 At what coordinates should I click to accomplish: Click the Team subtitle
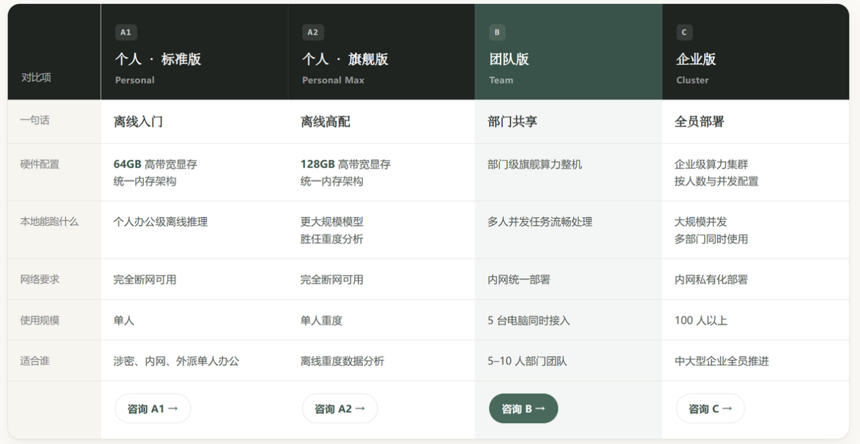[x=501, y=80]
